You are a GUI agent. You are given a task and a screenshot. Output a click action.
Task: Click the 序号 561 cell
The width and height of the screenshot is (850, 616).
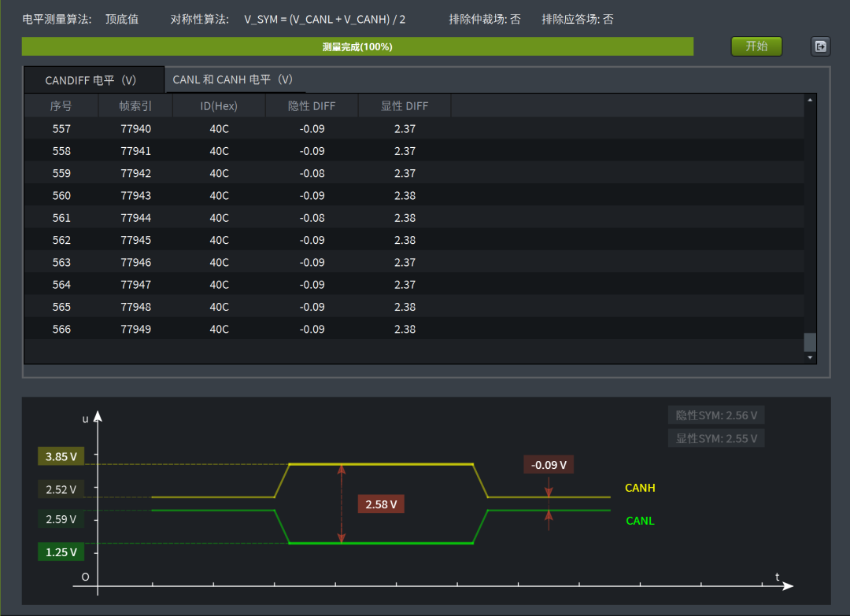[x=61, y=218]
